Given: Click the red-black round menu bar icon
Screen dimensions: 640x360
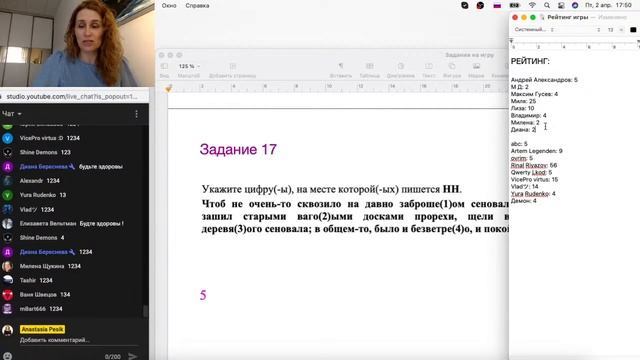Looking at the screenshot, I should [x=480, y=5].
